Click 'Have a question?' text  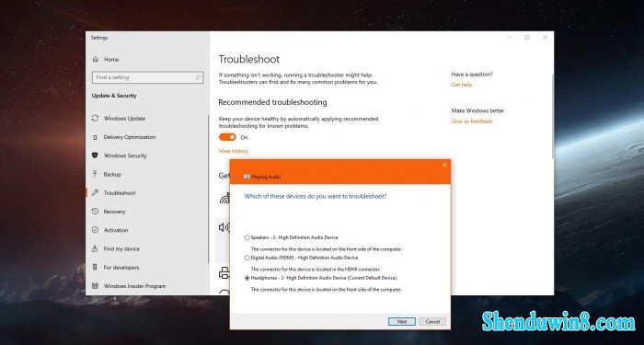472,75
